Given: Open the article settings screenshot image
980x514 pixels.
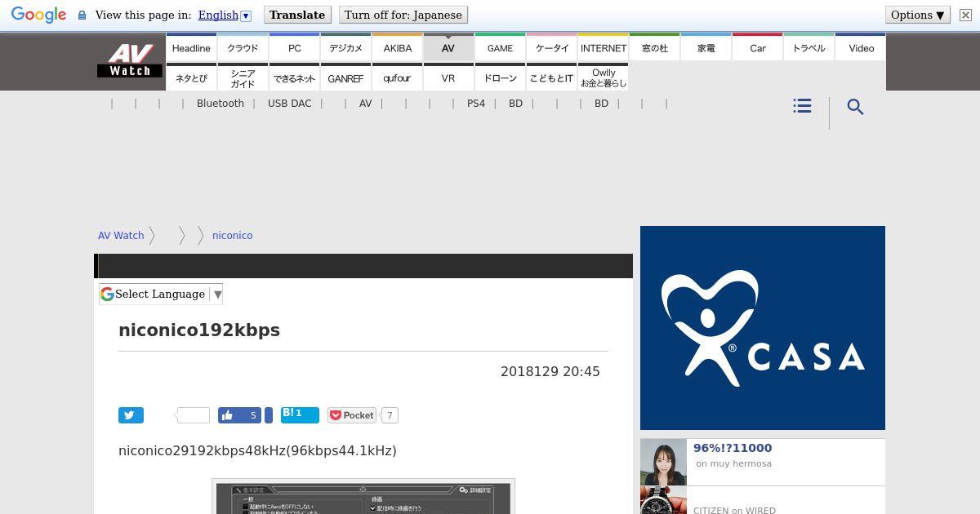Looking at the screenshot, I should [363, 497].
